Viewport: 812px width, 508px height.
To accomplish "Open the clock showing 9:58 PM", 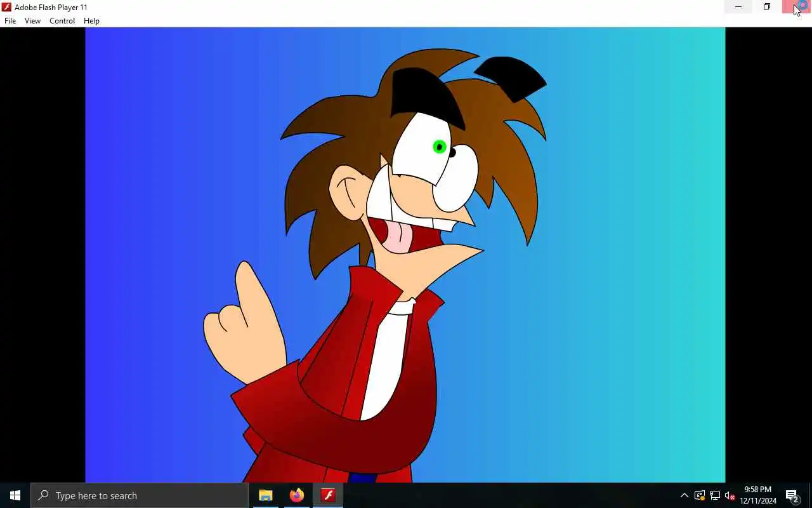I will tap(758, 495).
